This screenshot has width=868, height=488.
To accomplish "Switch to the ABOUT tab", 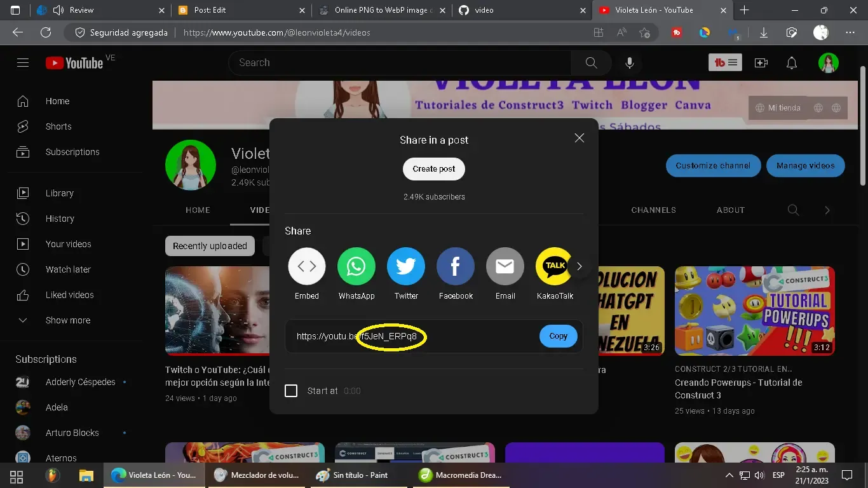I will (x=731, y=210).
